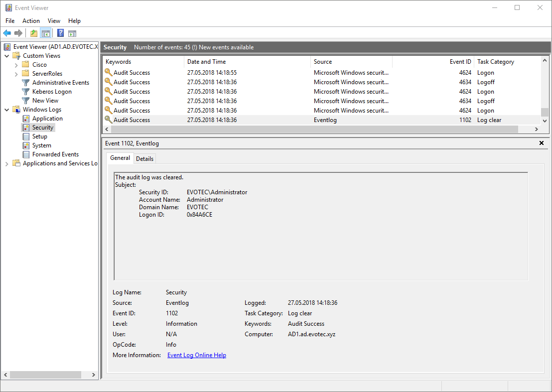Switch to the Details tab
Viewport: 552px width, 392px height.
[x=144, y=158]
